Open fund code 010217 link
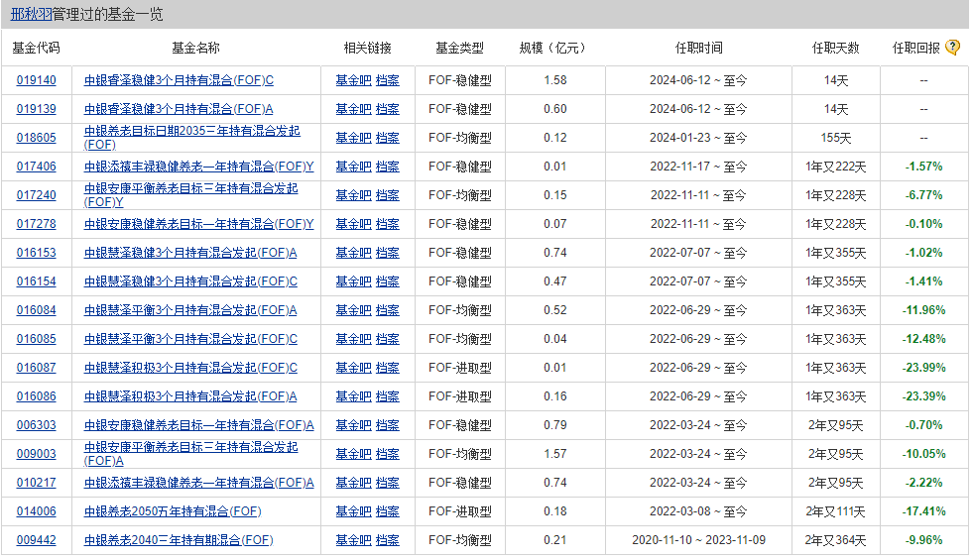 click(x=36, y=483)
